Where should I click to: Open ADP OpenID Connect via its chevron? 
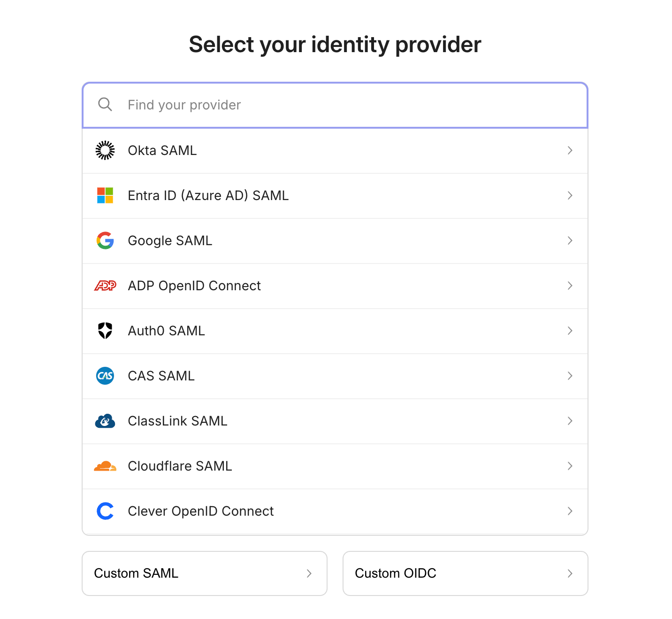point(570,286)
